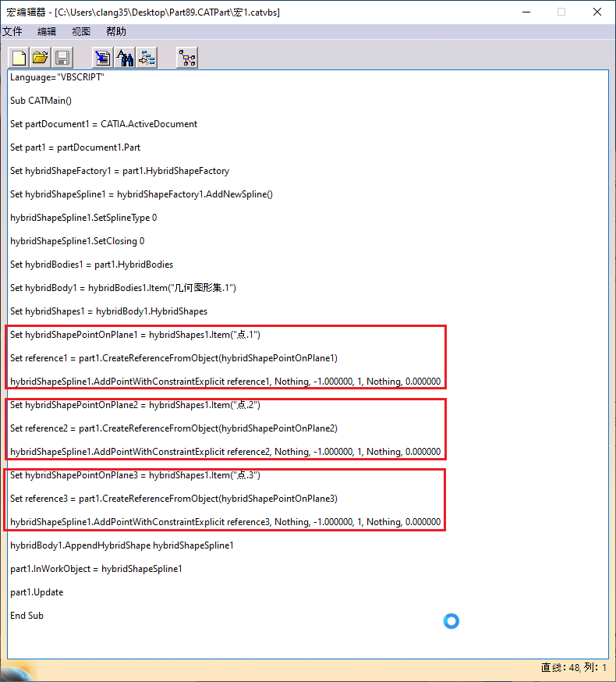This screenshot has height=682, width=616.
Task: Click the insert text document icon
Action: point(103,58)
